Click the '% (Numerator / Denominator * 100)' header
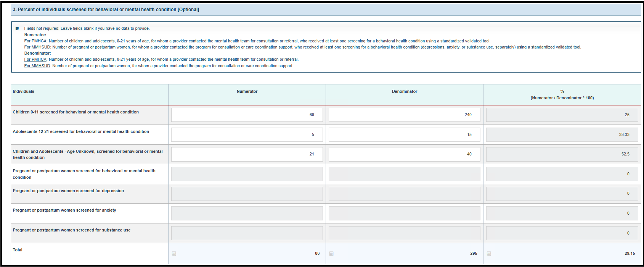The width and height of the screenshot is (644, 267). click(562, 95)
